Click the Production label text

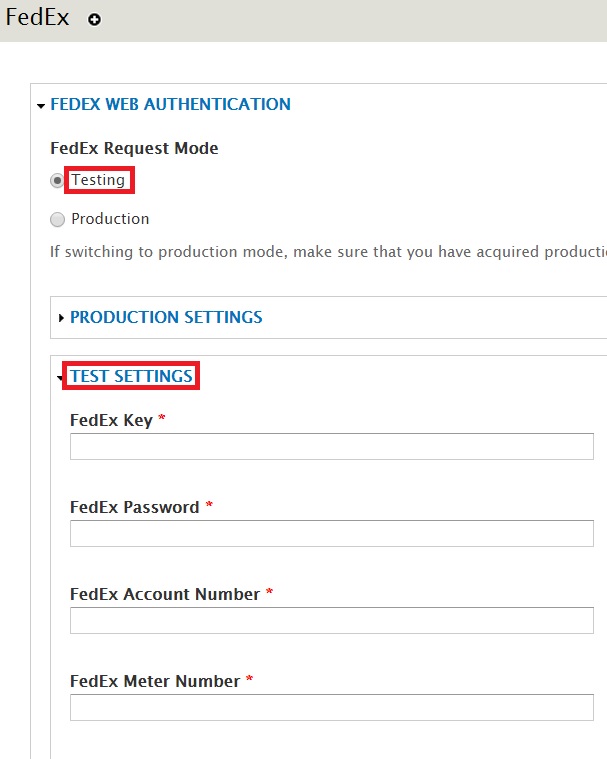coord(110,219)
